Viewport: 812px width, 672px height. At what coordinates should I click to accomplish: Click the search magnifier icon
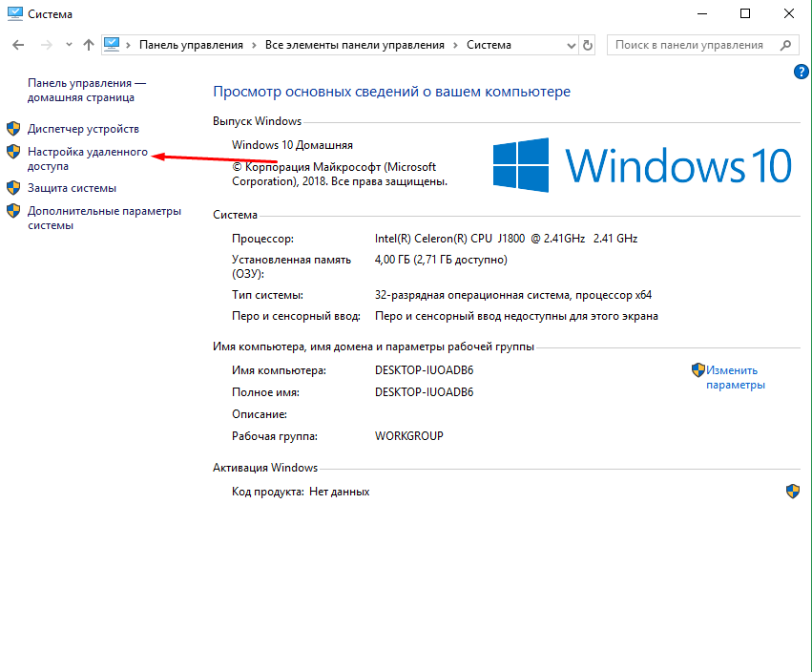787,45
